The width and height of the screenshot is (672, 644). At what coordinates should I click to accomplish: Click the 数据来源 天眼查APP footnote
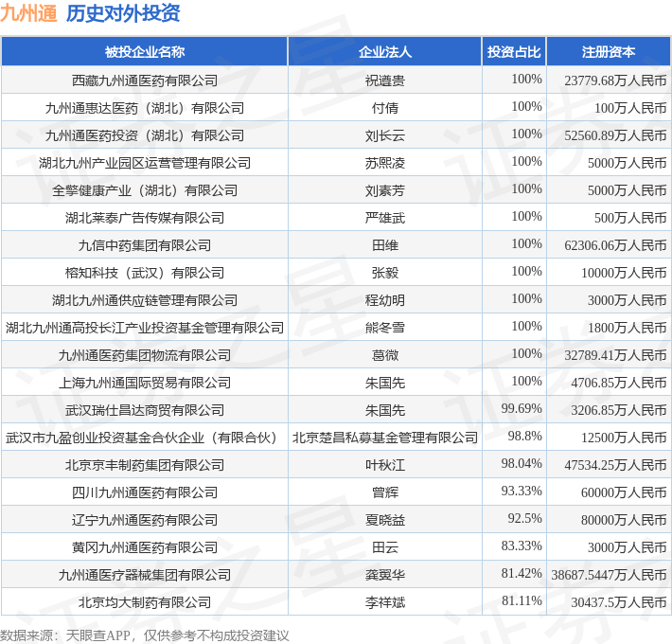[145, 635]
